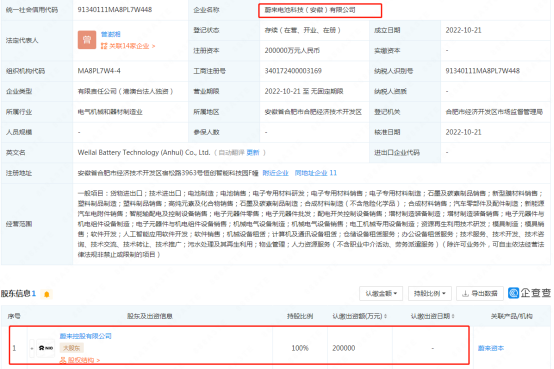
Task: Click the NIO logo thumbnail in shareholder row
Action: tap(46, 348)
